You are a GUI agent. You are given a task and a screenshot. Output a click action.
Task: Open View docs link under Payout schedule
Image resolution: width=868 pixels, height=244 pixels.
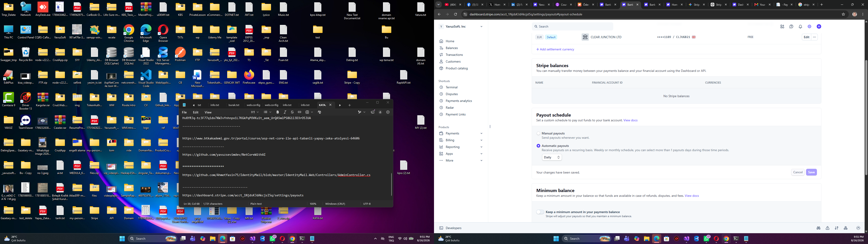pos(630,120)
